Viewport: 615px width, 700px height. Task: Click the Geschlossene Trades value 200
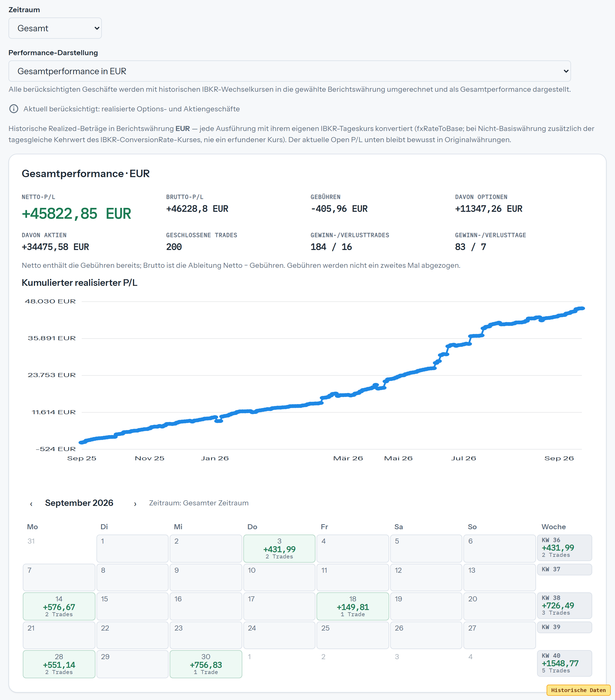pyautogui.click(x=174, y=247)
